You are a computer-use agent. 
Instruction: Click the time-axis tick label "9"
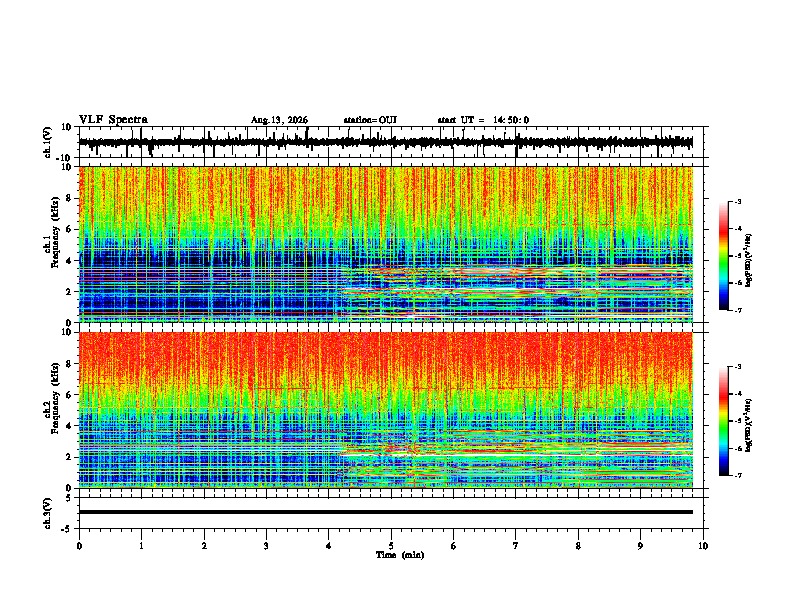[640, 546]
